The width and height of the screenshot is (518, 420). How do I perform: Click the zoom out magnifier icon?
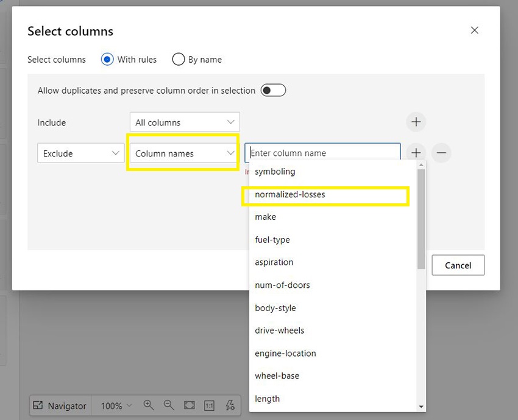tap(169, 405)
